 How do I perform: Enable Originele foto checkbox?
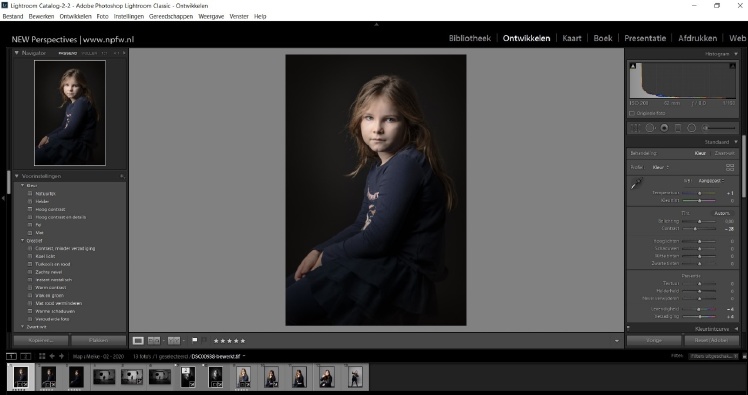pos(632,114)
